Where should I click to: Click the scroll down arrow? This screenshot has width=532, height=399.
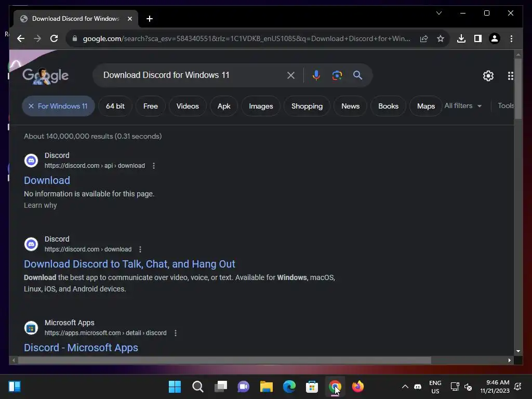518,352
